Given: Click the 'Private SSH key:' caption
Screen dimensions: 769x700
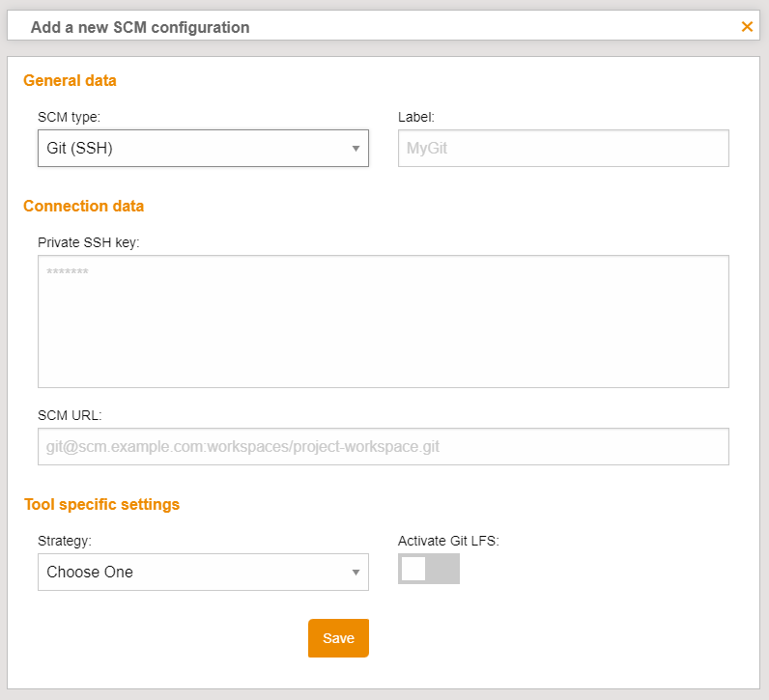Looking at the screenshot, I should pos(89,242).
